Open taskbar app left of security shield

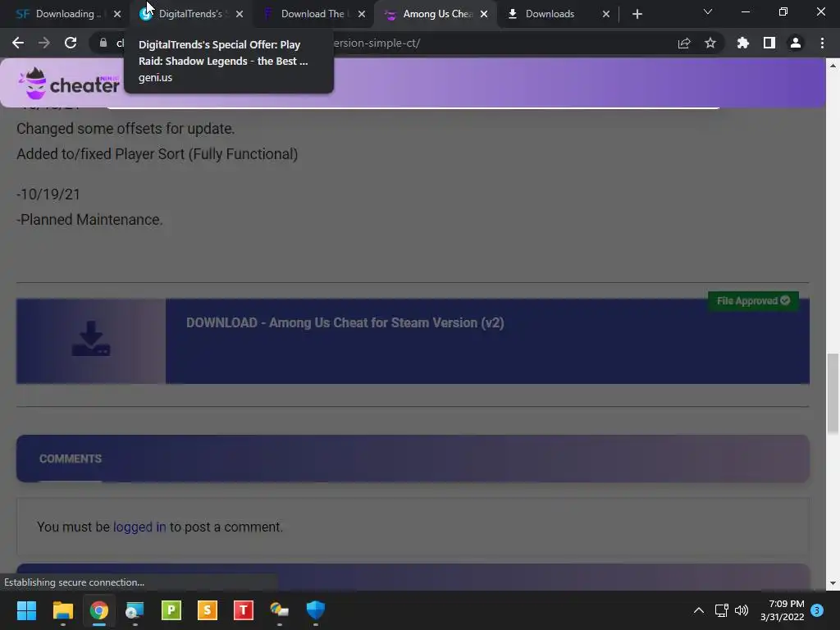click(x=279, y=610)
